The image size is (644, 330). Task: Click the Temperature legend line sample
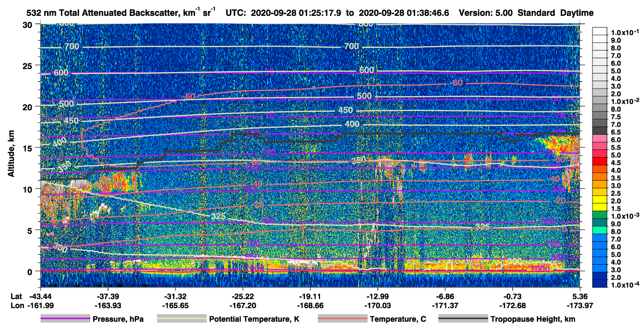pos(342,319)
